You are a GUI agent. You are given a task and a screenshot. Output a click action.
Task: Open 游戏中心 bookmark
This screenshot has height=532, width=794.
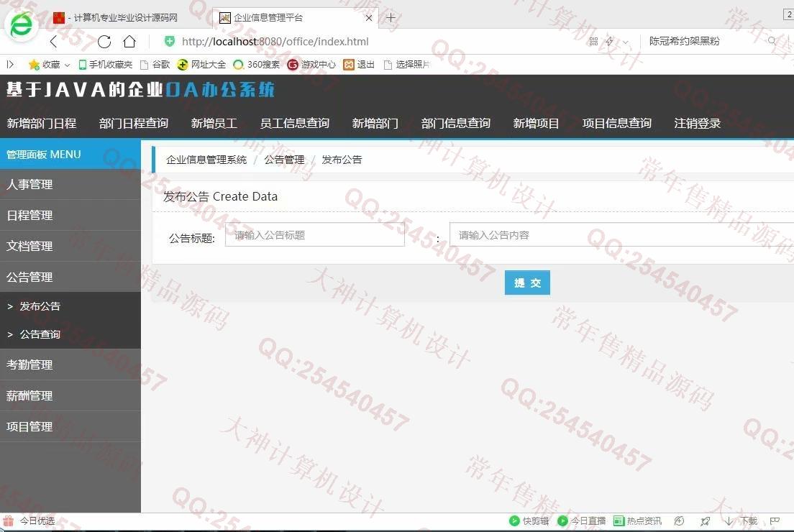coord(311,64)
